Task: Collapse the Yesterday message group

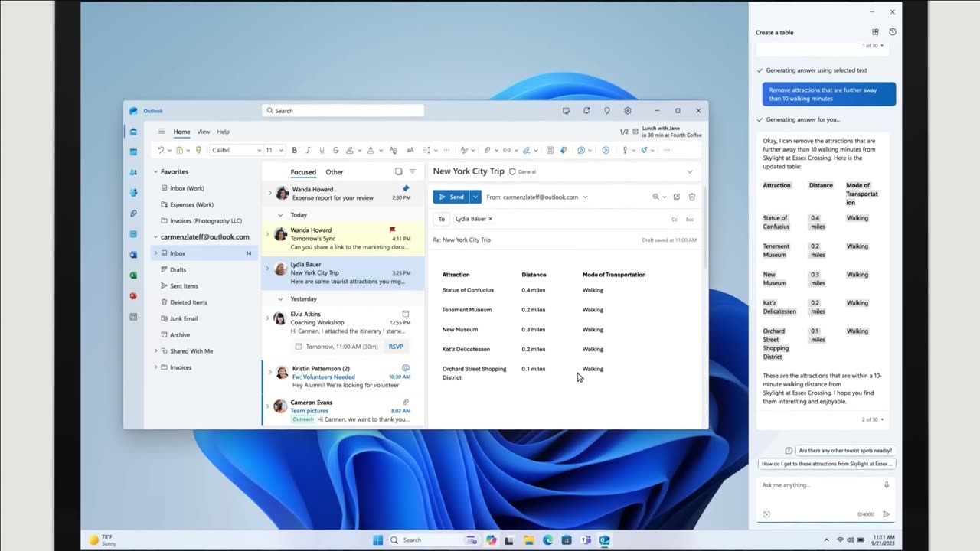Action: tap(280, 299)
